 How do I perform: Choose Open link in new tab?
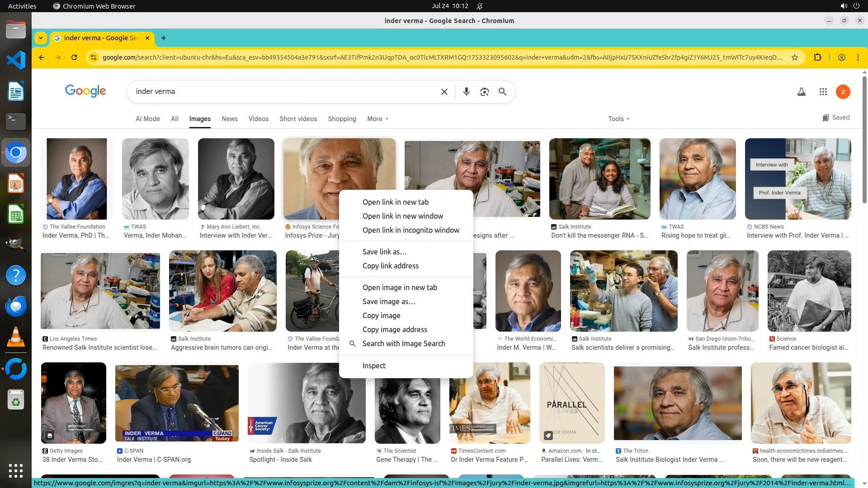pos(395,202)
